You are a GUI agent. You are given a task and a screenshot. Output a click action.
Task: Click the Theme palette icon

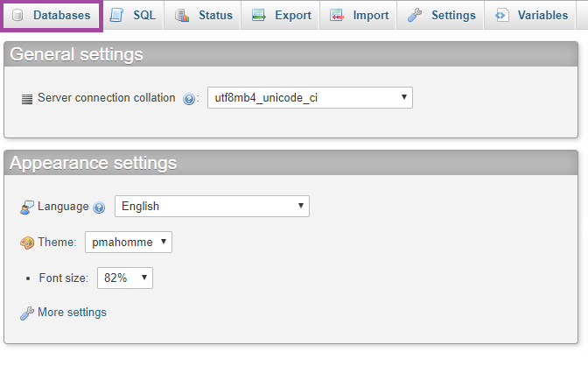tap(27, 243)
